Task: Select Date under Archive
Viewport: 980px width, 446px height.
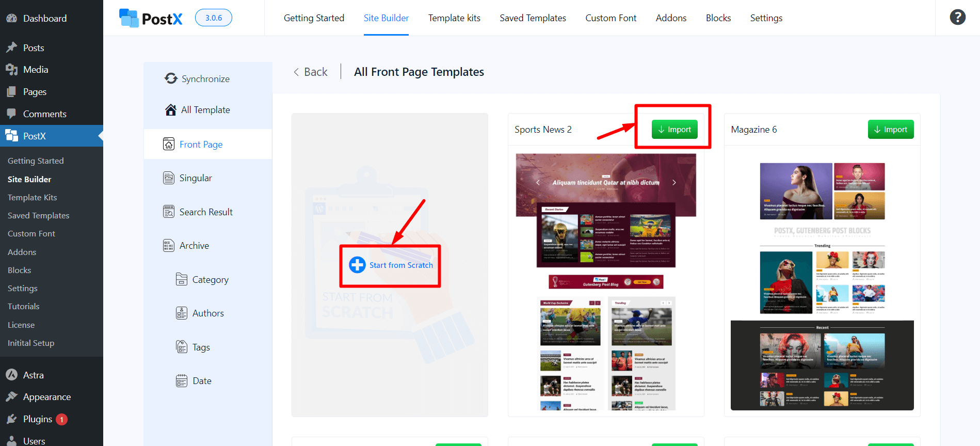Action: 202,381
